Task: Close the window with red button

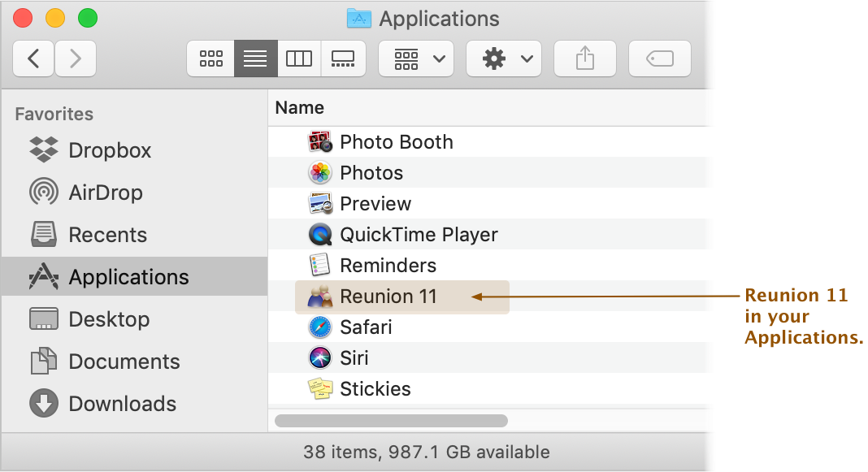Action: point(23,18)
